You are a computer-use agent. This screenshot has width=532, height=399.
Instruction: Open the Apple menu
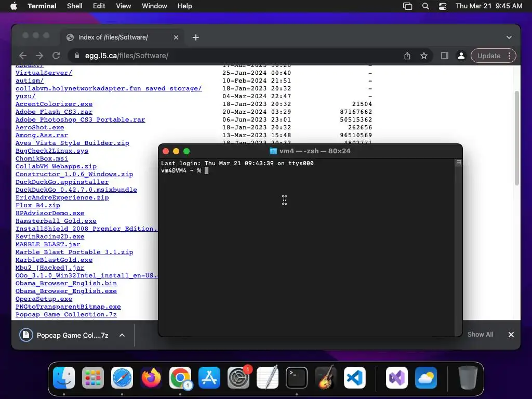(x=14, y=6)
